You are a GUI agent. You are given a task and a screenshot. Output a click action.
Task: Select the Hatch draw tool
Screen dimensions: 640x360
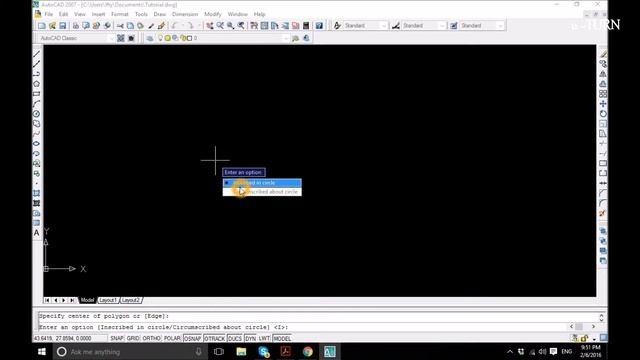tap(36, 193)
